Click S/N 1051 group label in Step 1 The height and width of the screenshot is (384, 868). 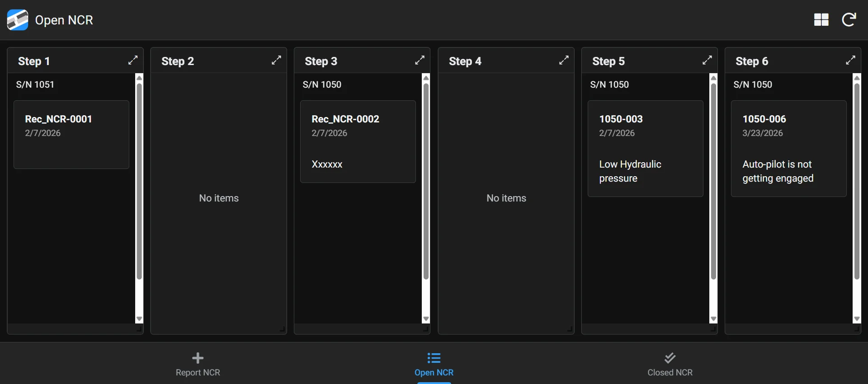(35, 84)
